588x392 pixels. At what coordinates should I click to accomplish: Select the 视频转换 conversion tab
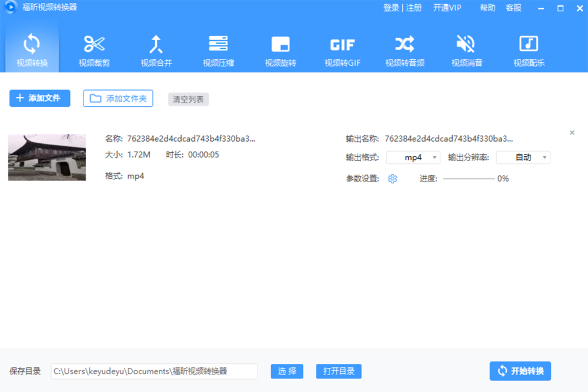point(32,50)
